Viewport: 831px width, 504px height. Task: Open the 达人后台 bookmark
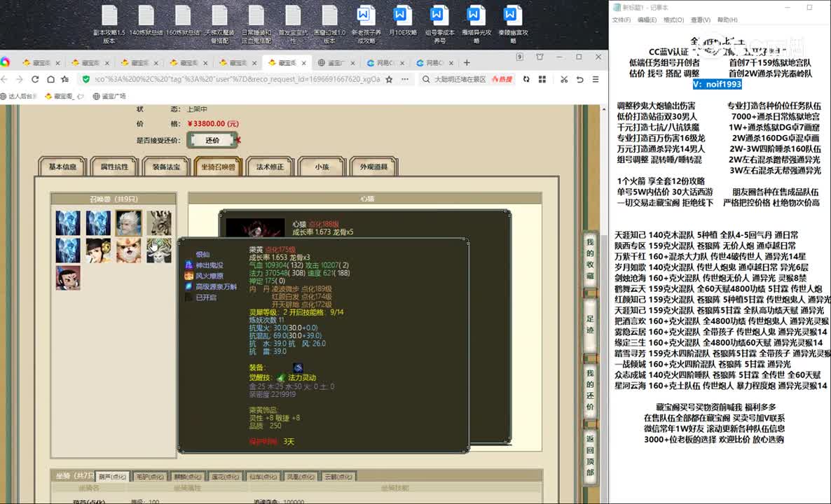tap(18, 97)
